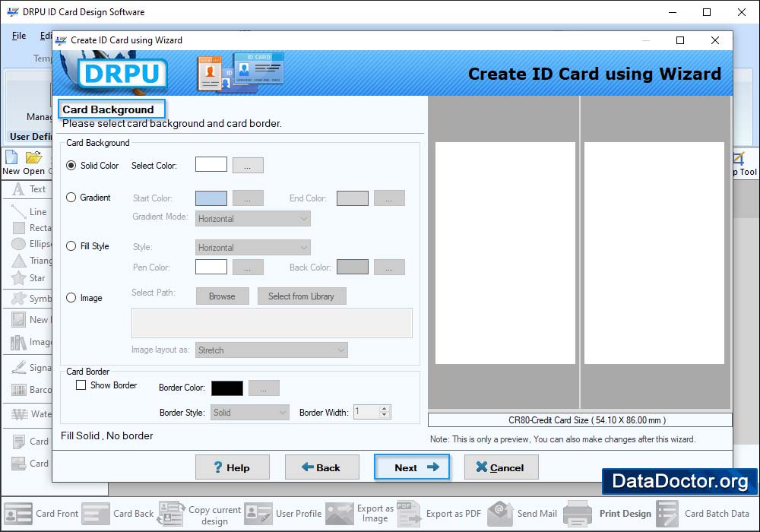Click the Border Width value field
The height and width of the screenshot is (532, 760).
coord(367,412)
